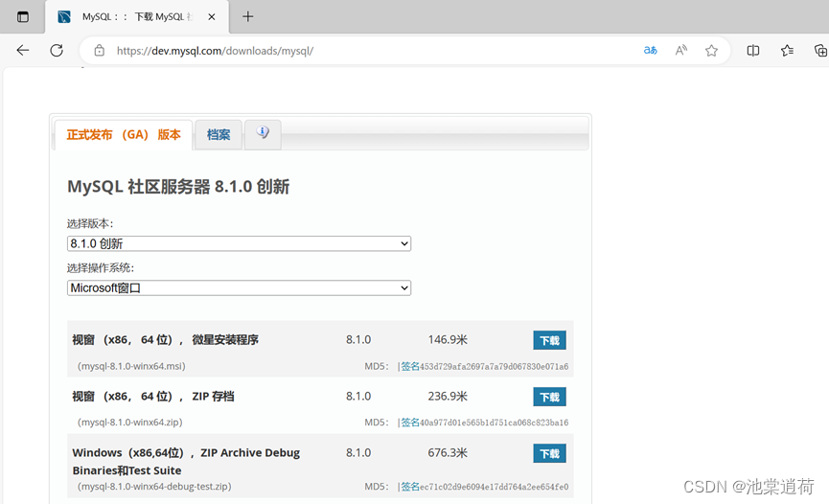This screenshot has width=829, height=504.
Task: Open 签名 link for debug-test.zip
Action: point(410,487)
